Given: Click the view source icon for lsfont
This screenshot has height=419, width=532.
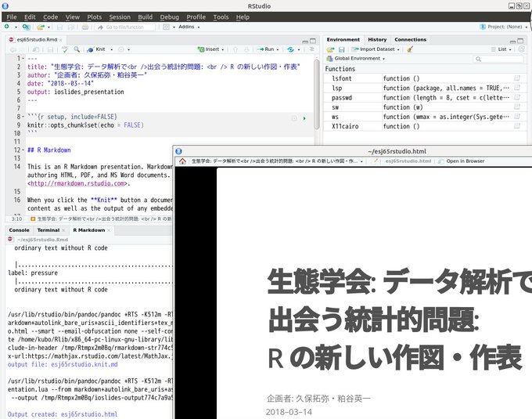Looking at the screenshot, I should pyautogui.click(x=516, y=78).
